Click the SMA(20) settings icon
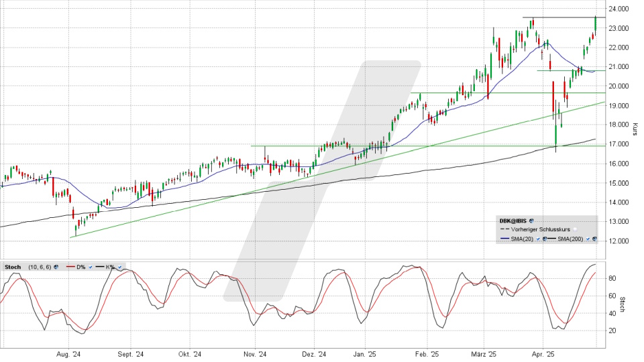 [544, 239]
